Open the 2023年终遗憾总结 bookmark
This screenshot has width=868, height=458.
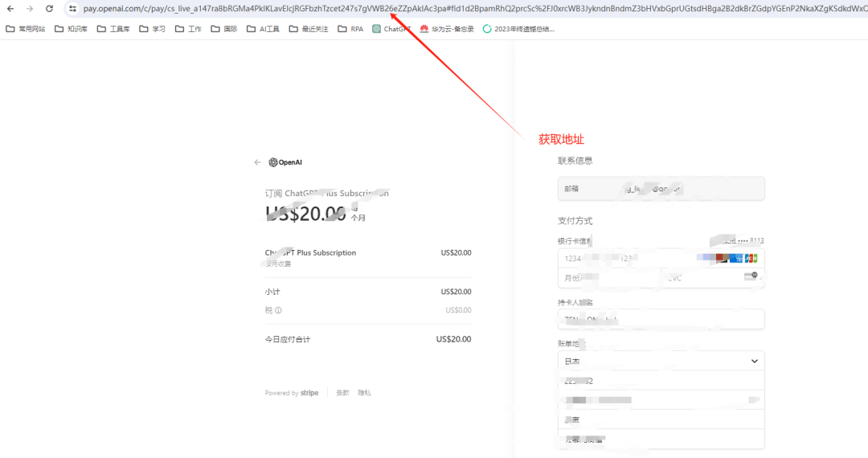[518, 29]
